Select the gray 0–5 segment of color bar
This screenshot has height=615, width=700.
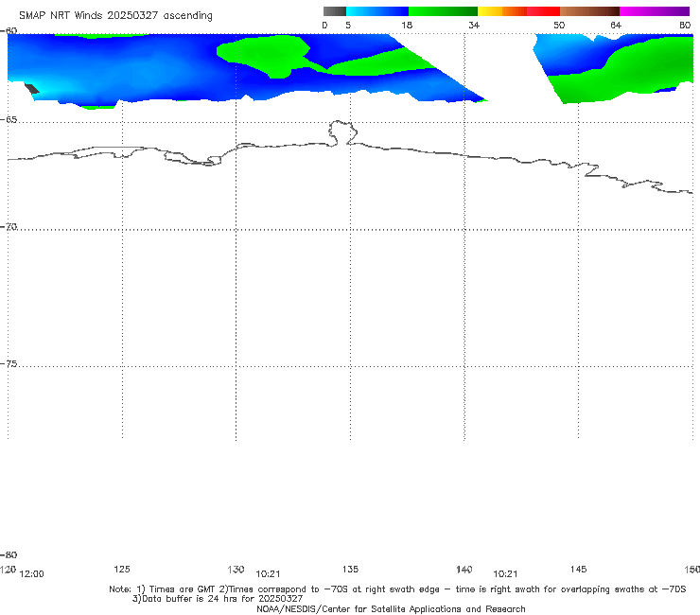click(x=335, y=11)
